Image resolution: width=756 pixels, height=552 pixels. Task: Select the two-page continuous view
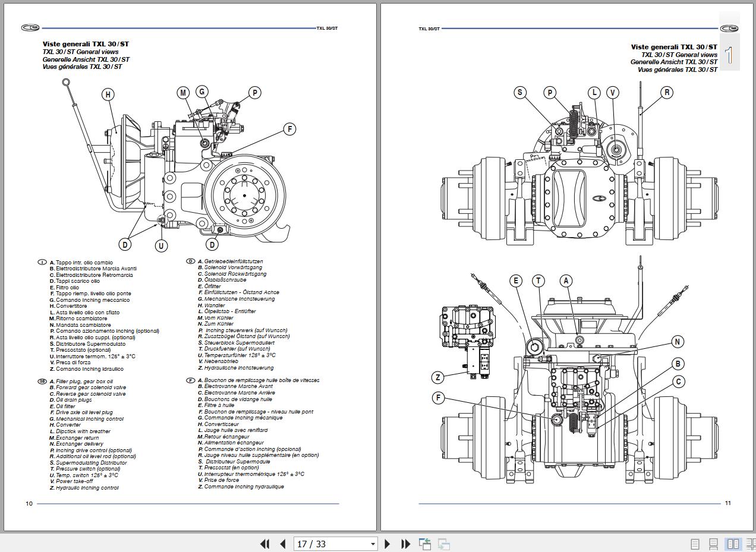[751, 544]
